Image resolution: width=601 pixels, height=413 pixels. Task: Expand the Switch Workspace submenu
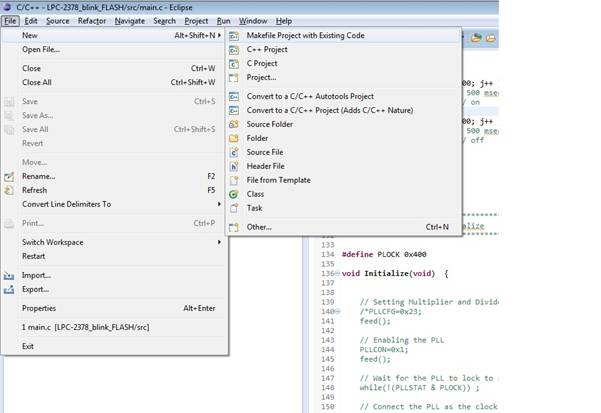(219, 242)
